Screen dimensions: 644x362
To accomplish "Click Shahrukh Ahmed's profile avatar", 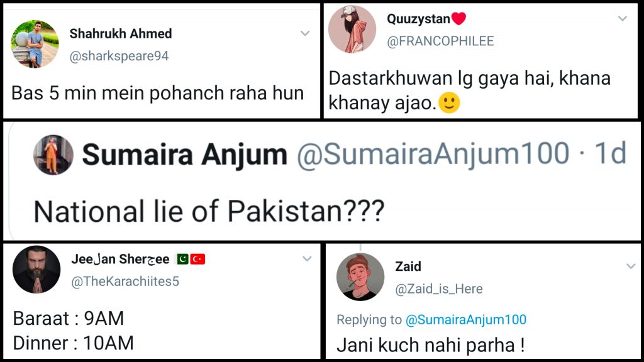I will coord(36,45).
